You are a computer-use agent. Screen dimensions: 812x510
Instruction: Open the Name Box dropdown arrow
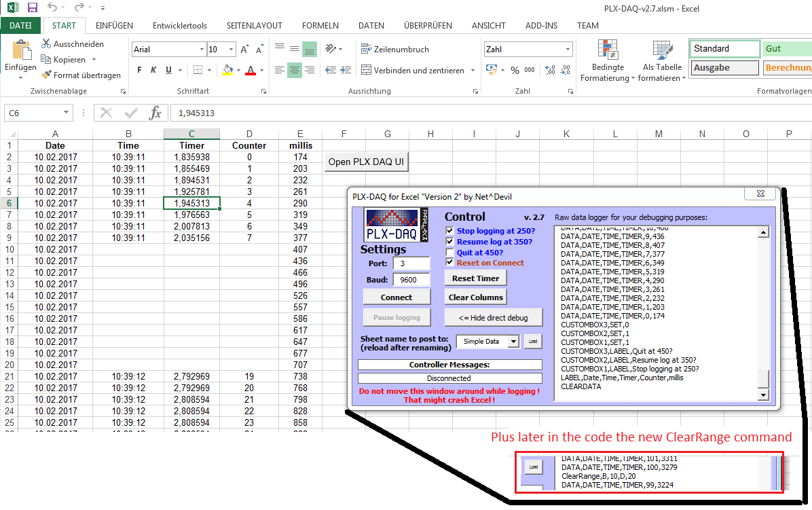[x=66, y=112]
